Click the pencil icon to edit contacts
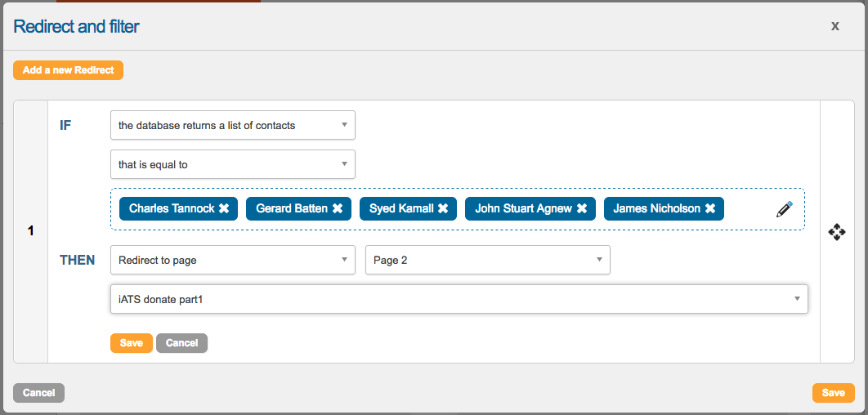This screenshot has width=868, height=415. [x=784, y=209]
